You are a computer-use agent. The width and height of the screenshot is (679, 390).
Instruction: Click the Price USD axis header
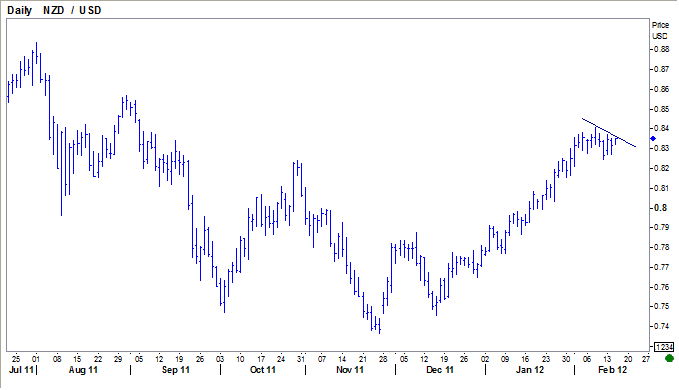pos(660,31)
